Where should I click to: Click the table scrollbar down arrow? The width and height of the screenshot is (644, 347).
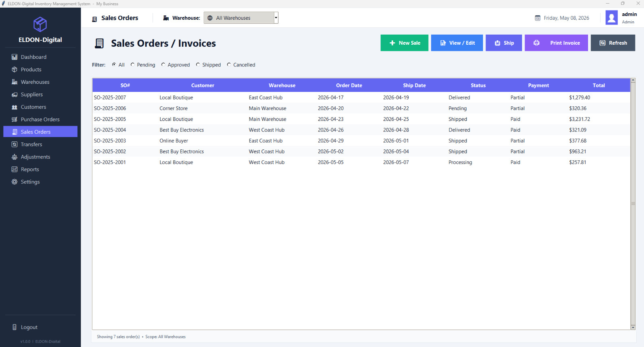point(633,327)
